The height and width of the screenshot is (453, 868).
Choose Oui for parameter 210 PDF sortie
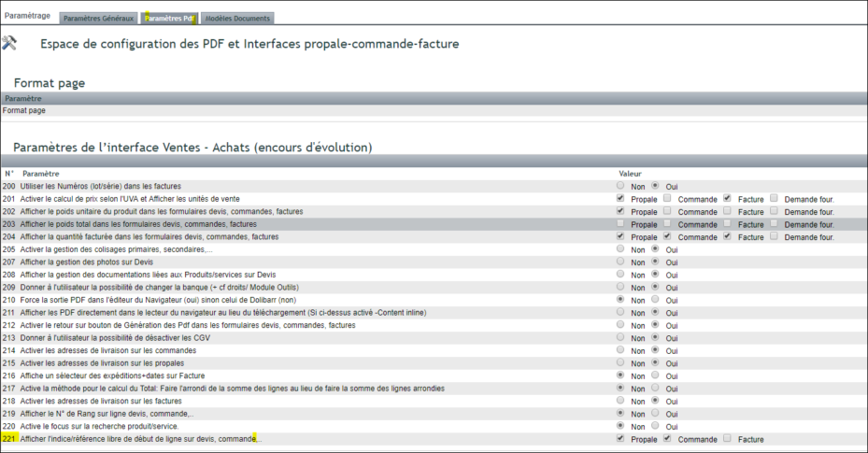655,299
